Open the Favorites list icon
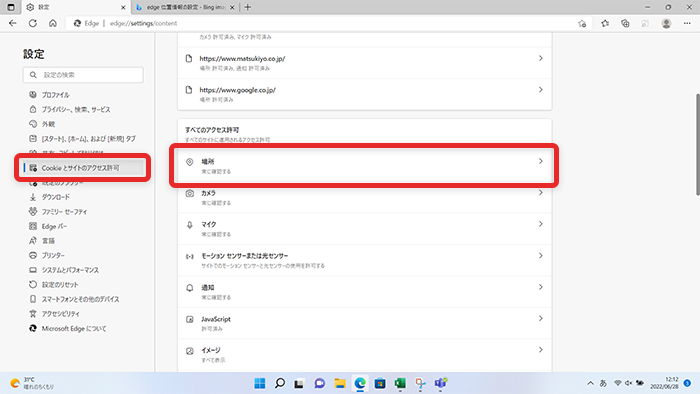The width and height of the screenshot is (700, 394). pyautogui.click(x=605, y=24)
